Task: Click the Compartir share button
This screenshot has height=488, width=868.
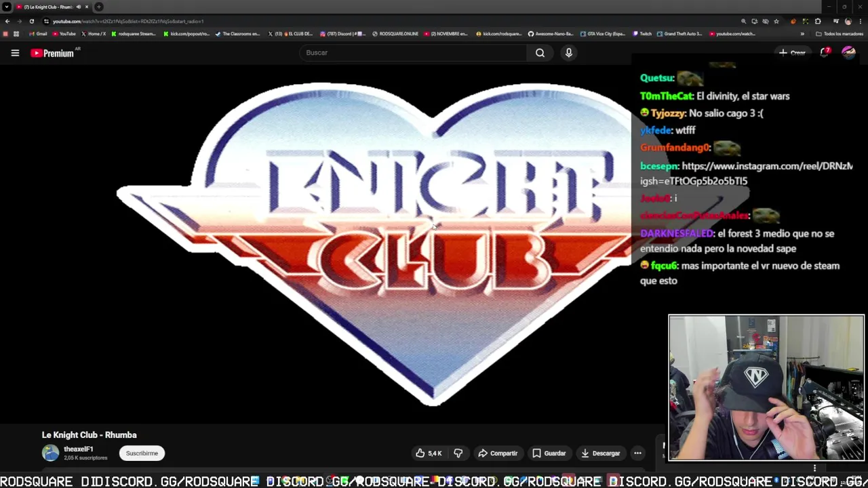Action: [x=498, y=453]
